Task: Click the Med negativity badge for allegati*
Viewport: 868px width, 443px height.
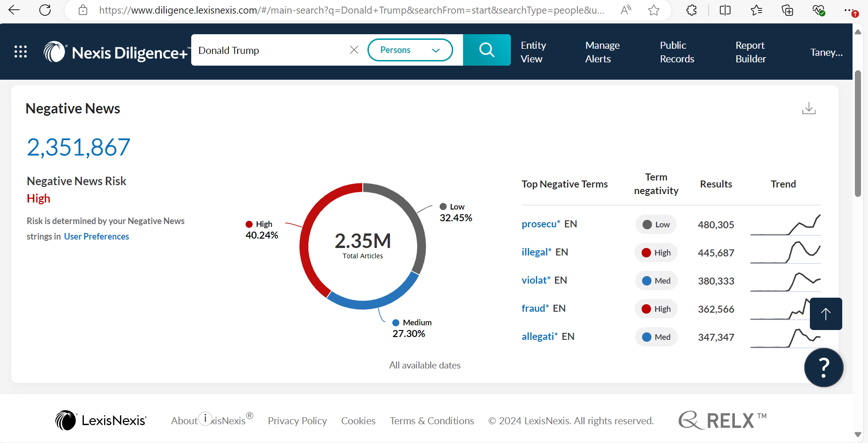Action: (x=656, y=337)
